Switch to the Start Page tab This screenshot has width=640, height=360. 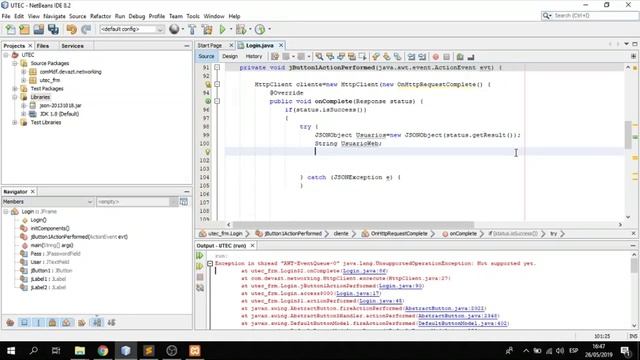pyautogui.click(x=210, y=45)
